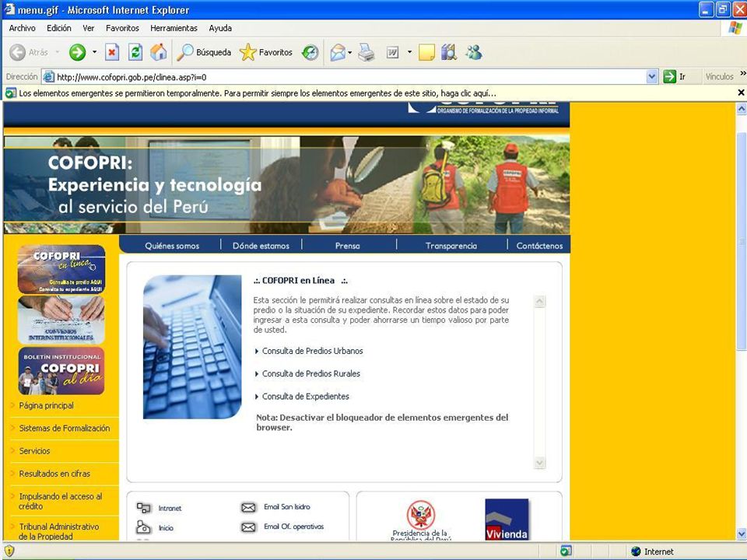Go to the Dónde estamos tab
Viewport: 747px width, 560px height.
(261, 246)
